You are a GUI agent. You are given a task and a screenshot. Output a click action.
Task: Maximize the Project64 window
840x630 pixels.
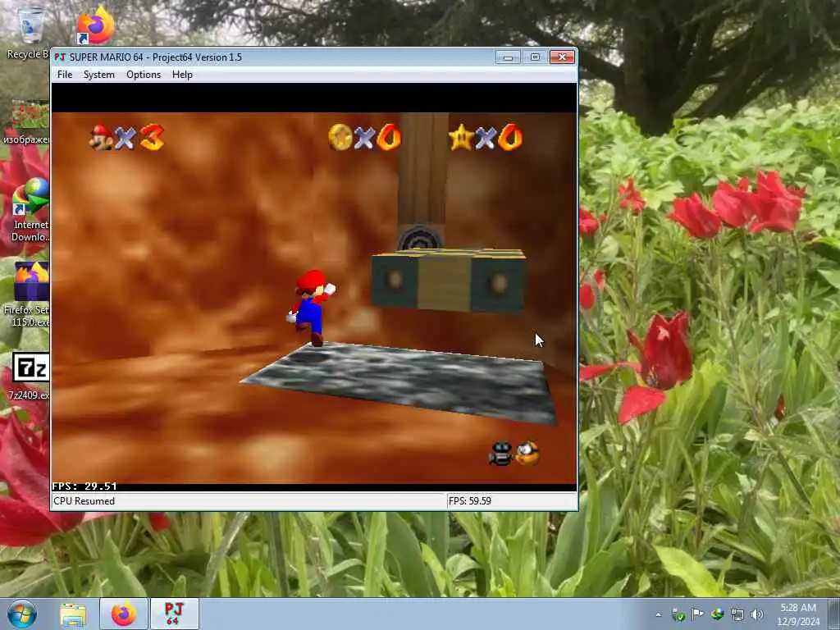click(535, 57)
